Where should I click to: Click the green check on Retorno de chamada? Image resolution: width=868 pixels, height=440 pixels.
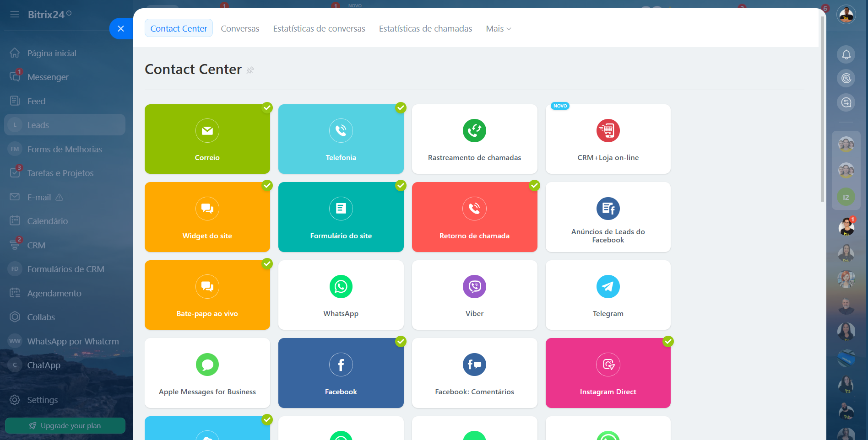pos(534,186)
